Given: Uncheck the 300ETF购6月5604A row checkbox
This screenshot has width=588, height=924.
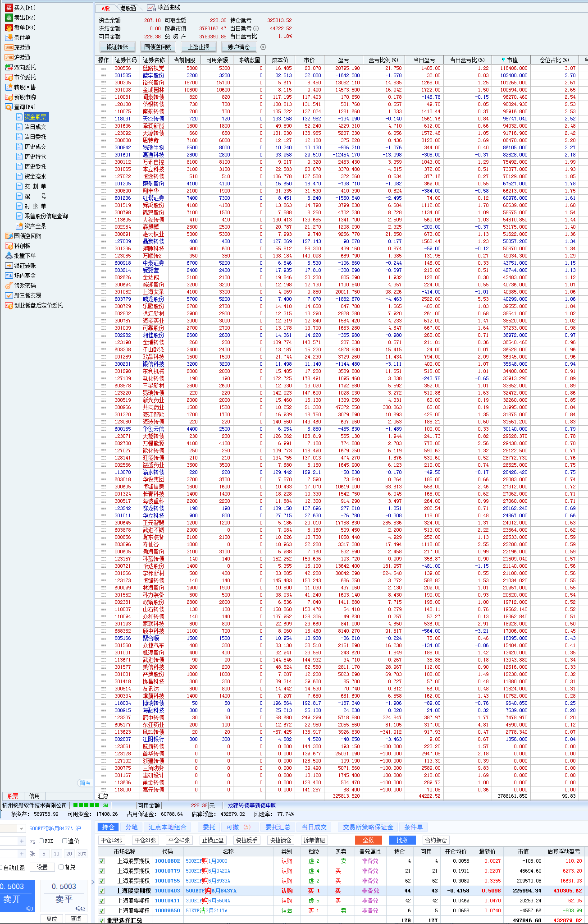Looking at the screenshot, I should pos(102,901).
